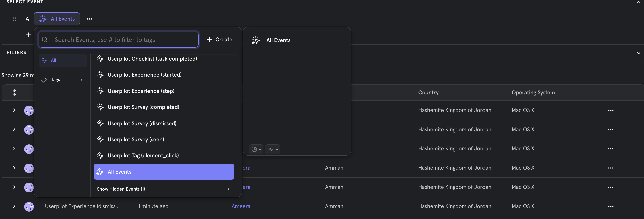
Task: Click the '1 minute ago' timestamp
Action: [x=153, y=206]
